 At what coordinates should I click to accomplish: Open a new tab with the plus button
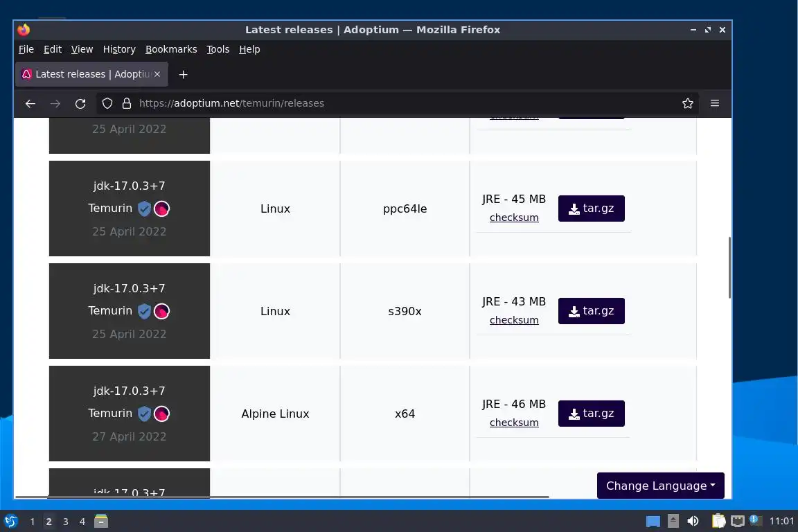coord(183,74)
